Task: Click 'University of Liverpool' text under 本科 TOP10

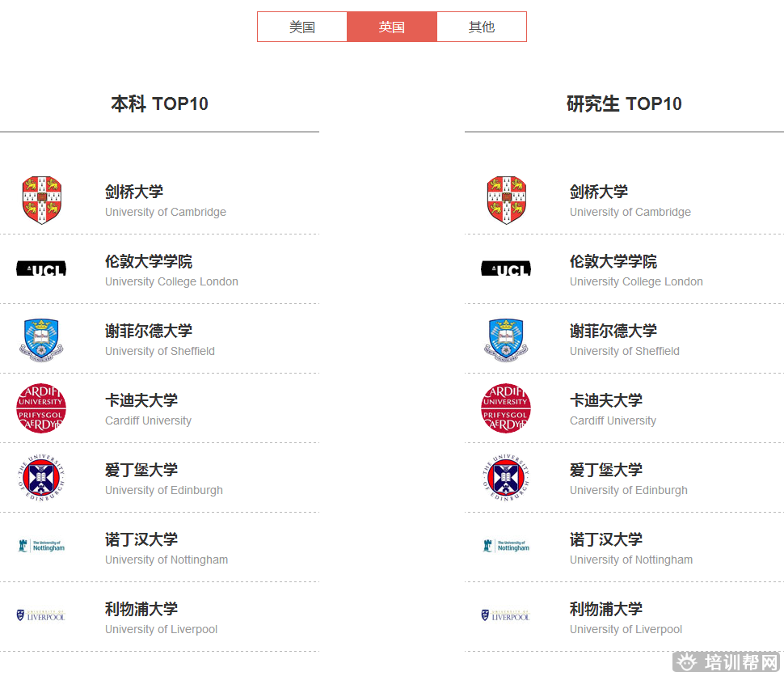Action: pos(162,629)
